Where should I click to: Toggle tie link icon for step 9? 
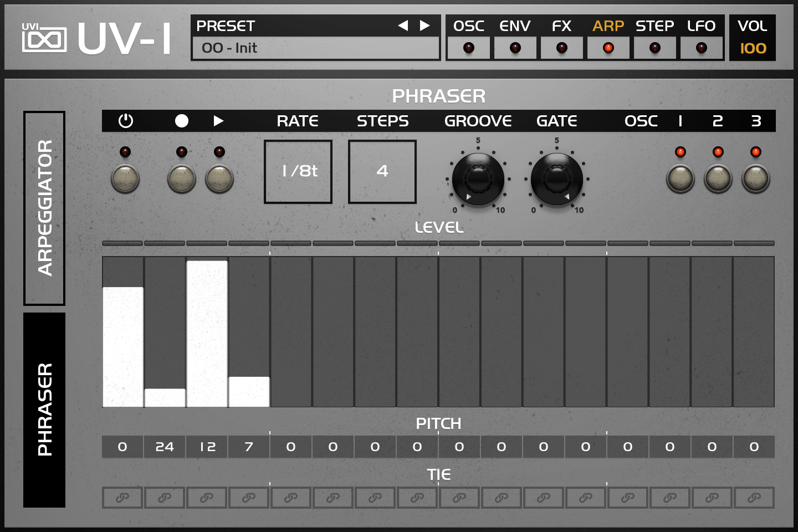click(460, 498)
